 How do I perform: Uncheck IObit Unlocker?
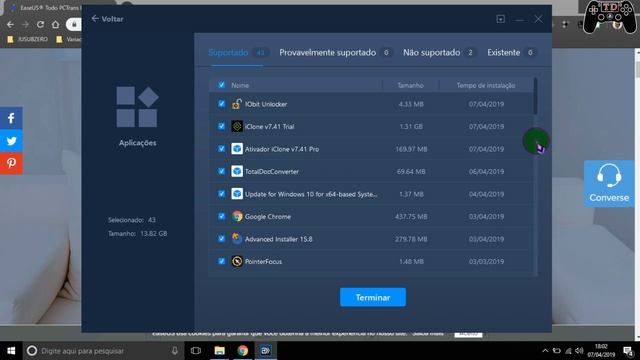click(x=221, y=104)
